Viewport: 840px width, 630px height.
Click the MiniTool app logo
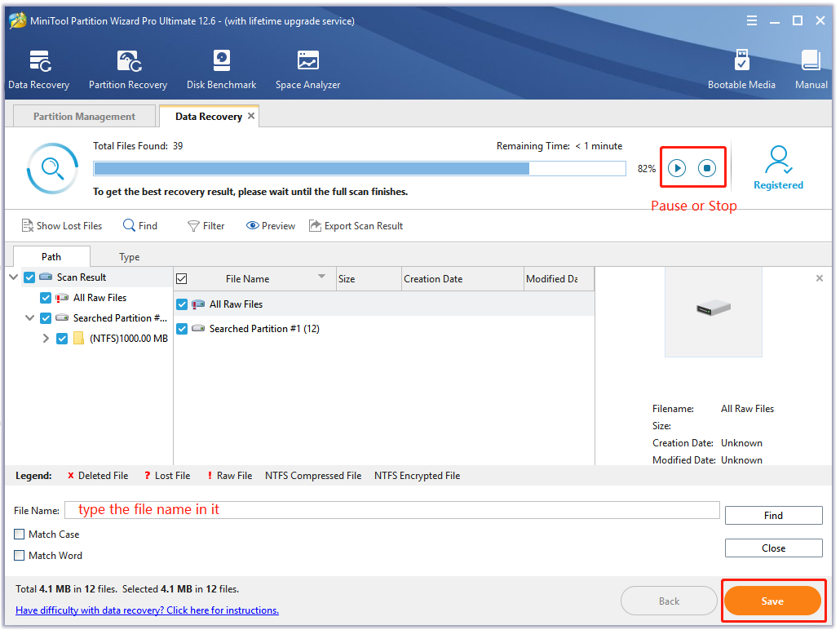pyautogui.click(x=18, y=20)
